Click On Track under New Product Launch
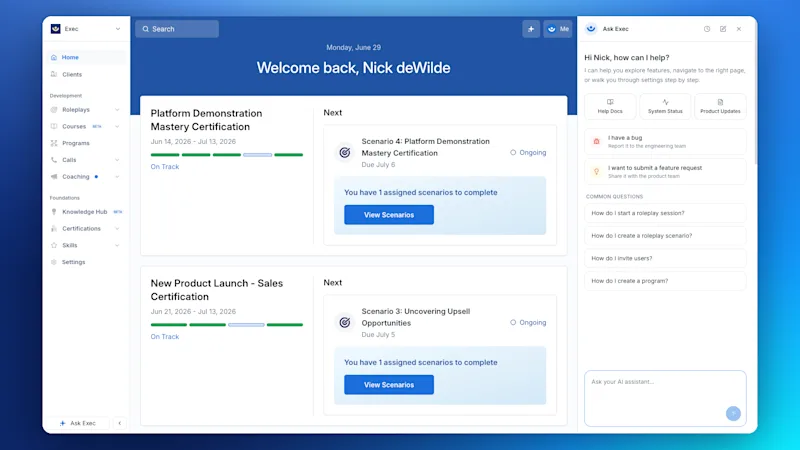Viewport: 800px width, 450px height. click(165, 337)
